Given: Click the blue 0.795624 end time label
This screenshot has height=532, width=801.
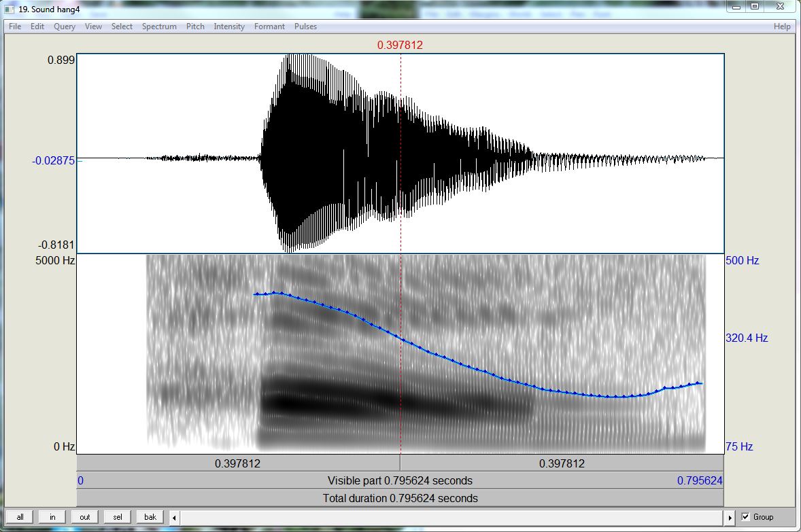Looking at the screenshot, I should 700,481.
